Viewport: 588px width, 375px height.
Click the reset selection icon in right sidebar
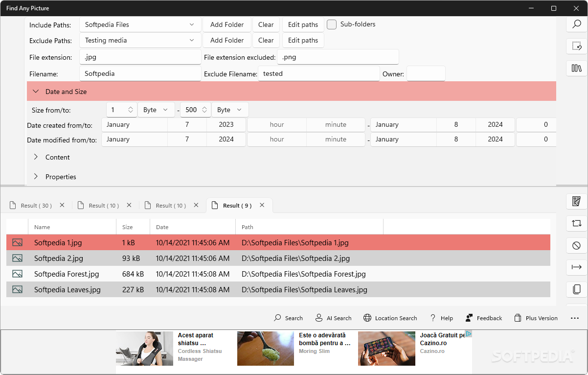(577, 46)
